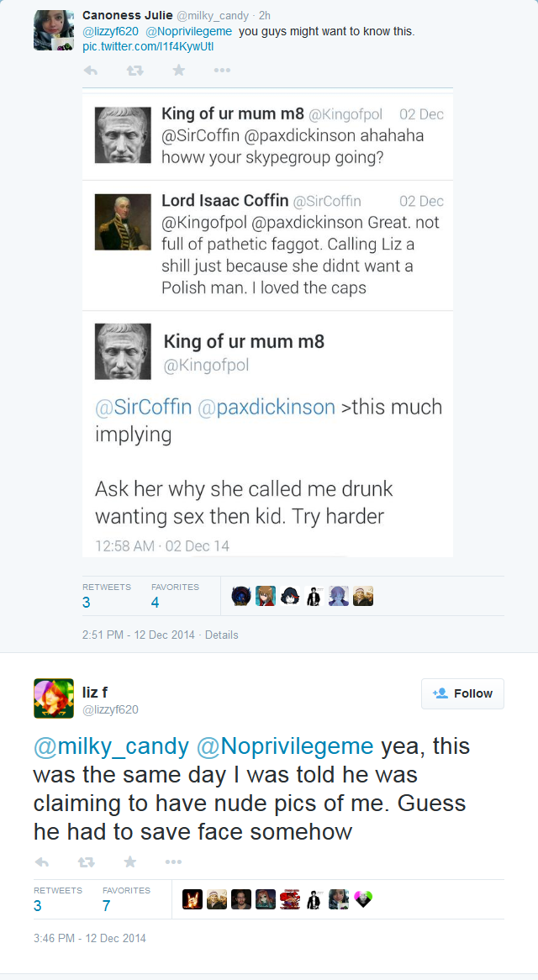Open @milky_candy mention in liz f's reply
This screenshot has width=538, height=980.
[111, 747]
